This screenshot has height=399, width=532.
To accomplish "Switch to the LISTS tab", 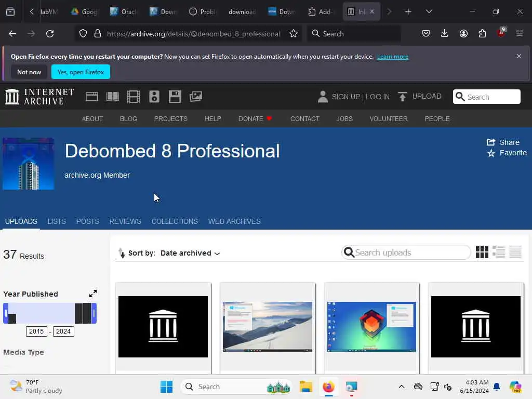I will click(57, 221).
